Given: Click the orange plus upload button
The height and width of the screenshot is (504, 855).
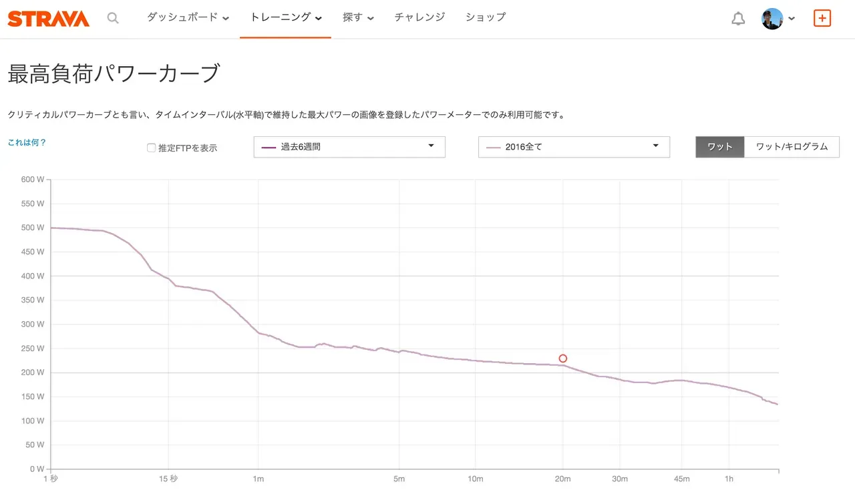Looking at the screenshot, I should tap(822, 18).
